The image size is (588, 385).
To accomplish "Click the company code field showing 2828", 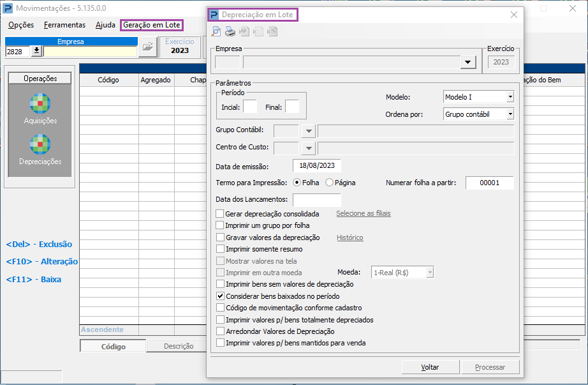I will click(x=18, y=52).
